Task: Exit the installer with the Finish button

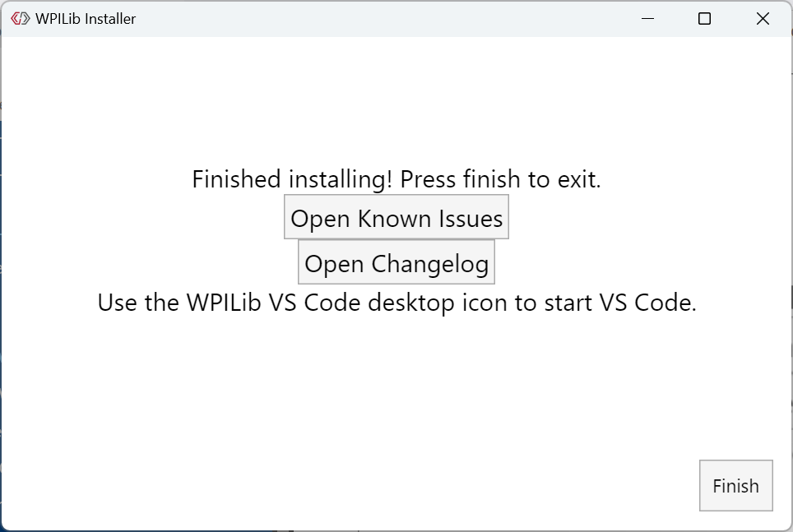Action: 735,485
